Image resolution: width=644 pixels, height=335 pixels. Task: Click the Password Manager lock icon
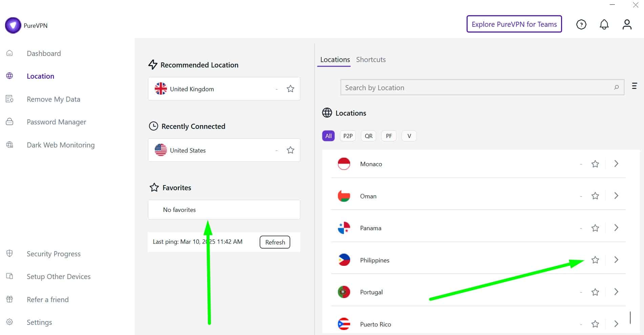[9, 122]
